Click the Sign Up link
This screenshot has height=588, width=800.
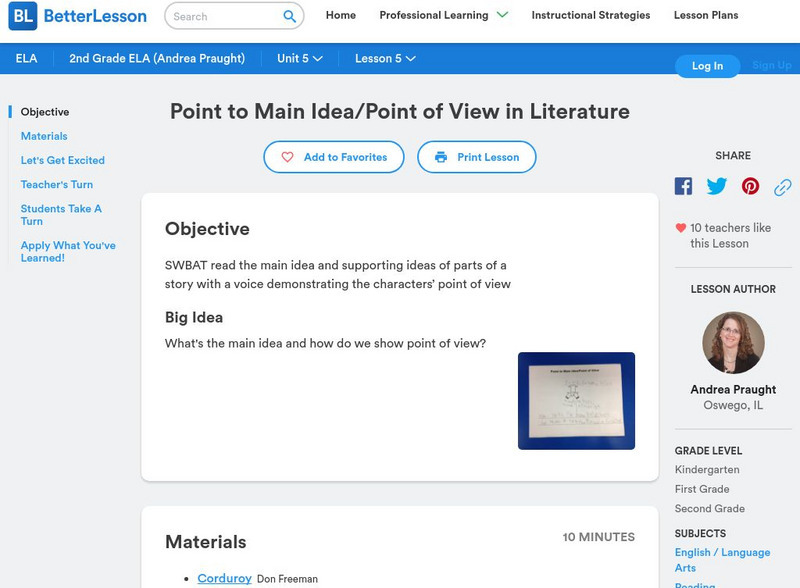(x=771, y=65)
